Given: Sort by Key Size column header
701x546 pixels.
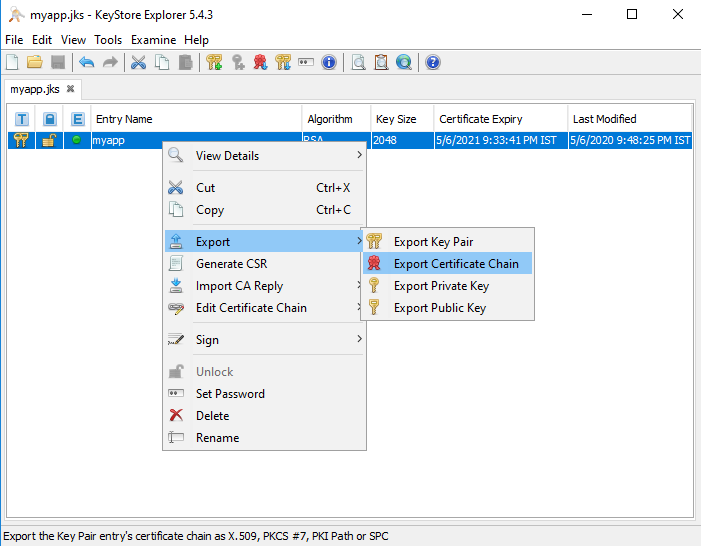Looking at the screenshot, I should (x=402, y=119).
